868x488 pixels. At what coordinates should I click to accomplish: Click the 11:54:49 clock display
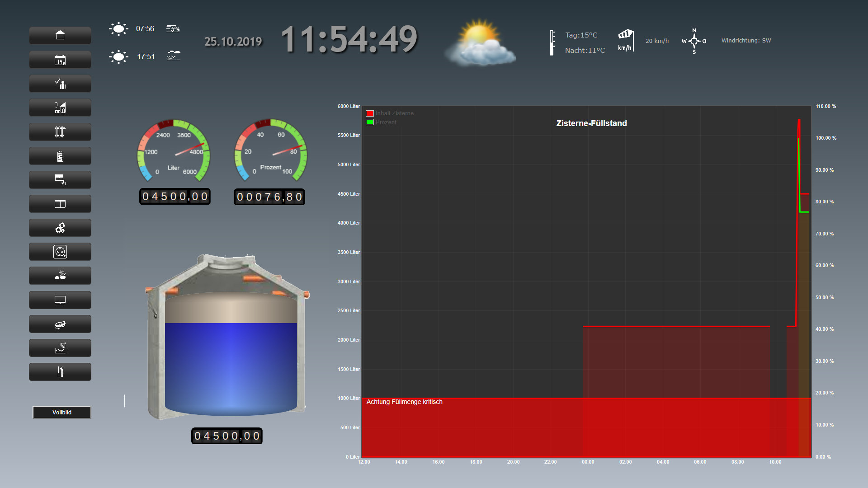click(x=349, y=39)
